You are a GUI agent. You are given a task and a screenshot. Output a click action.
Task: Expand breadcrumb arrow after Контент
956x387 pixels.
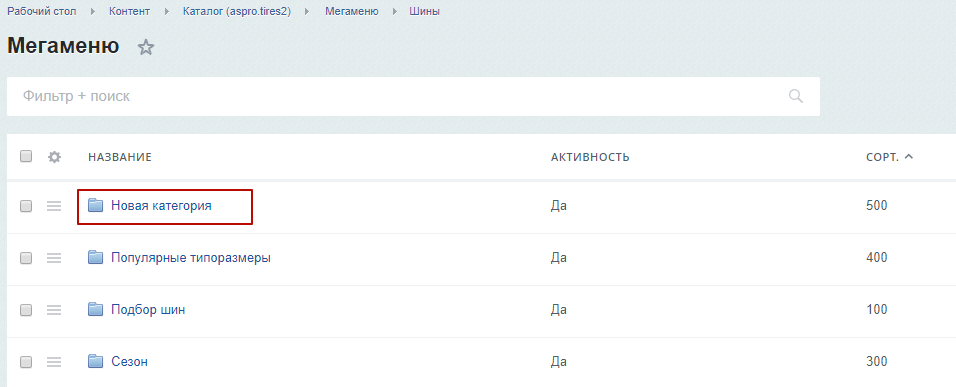[166, 12]
